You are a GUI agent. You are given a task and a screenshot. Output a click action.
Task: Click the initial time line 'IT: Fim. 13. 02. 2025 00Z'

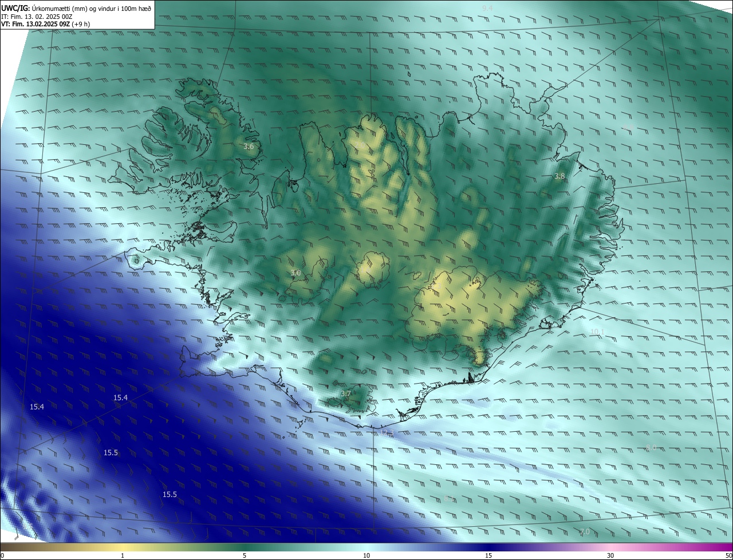pos(37,16)
